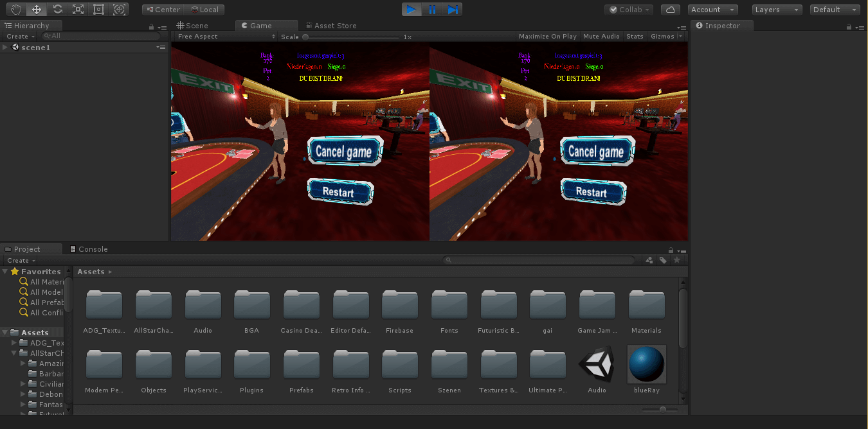This screenshot has height=429, width=868.
Task: Open the Plugins folder
Action: click(x=251, y=371)
